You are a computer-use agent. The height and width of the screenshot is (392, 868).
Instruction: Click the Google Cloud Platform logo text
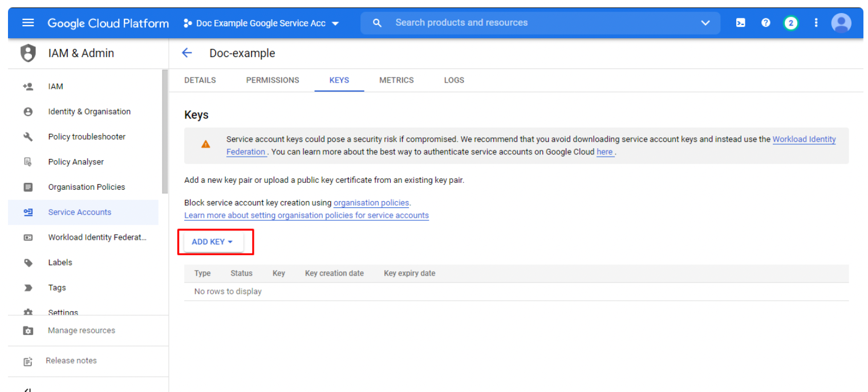(108, 23)
